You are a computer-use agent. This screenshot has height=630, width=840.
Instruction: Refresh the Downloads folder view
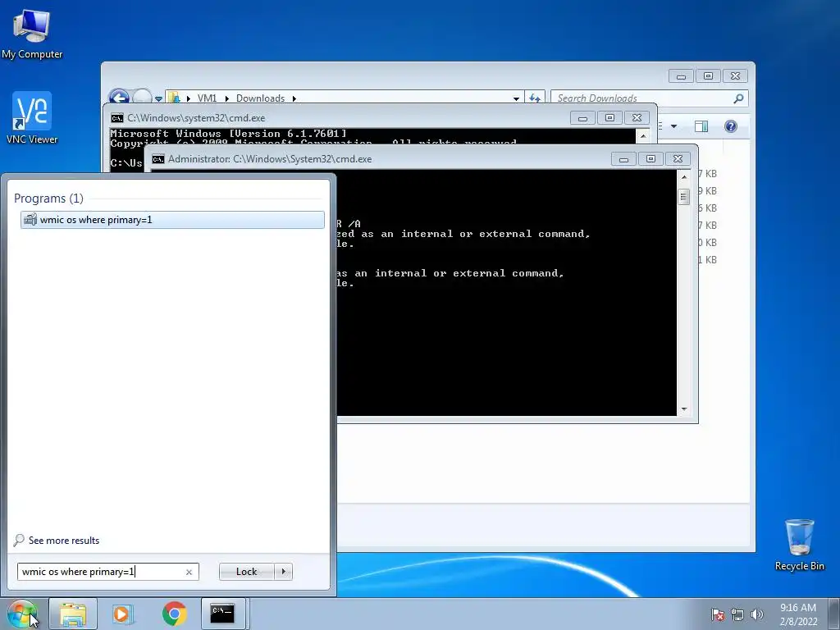(x=535, y=98)
